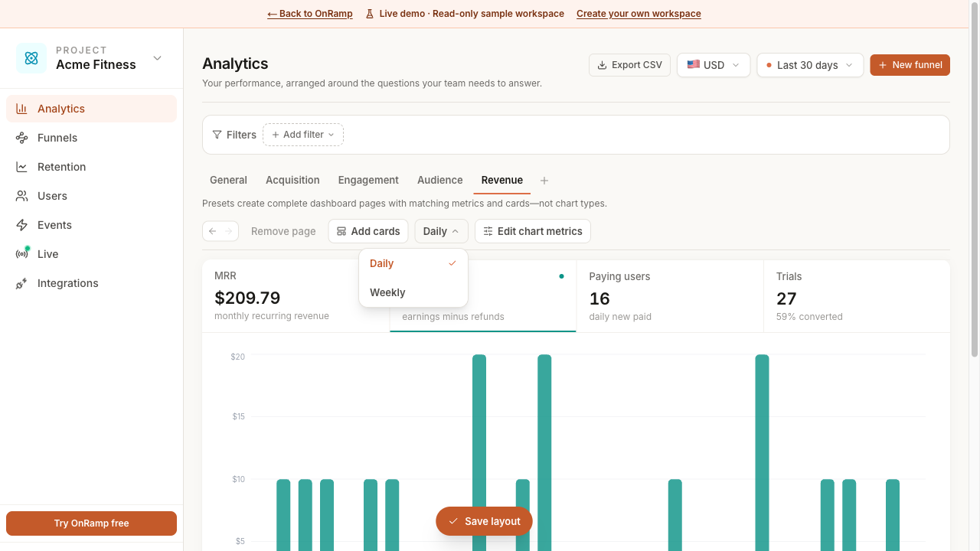Click the Events lightning icon in sidebar
Viewport: 980px width, 551px height.
click(22, 225)
